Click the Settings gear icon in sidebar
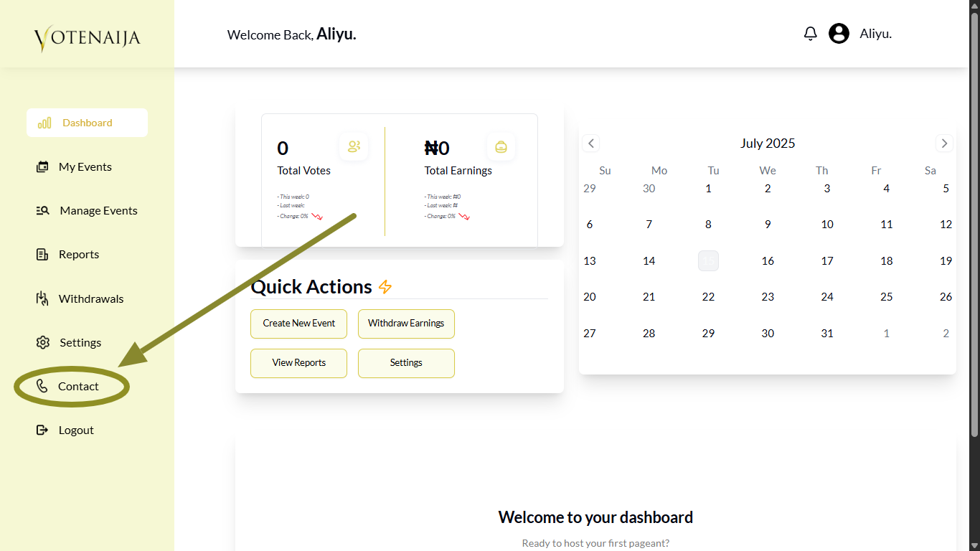The height and width of the screenshot is (551, 980). coord(43,342)
